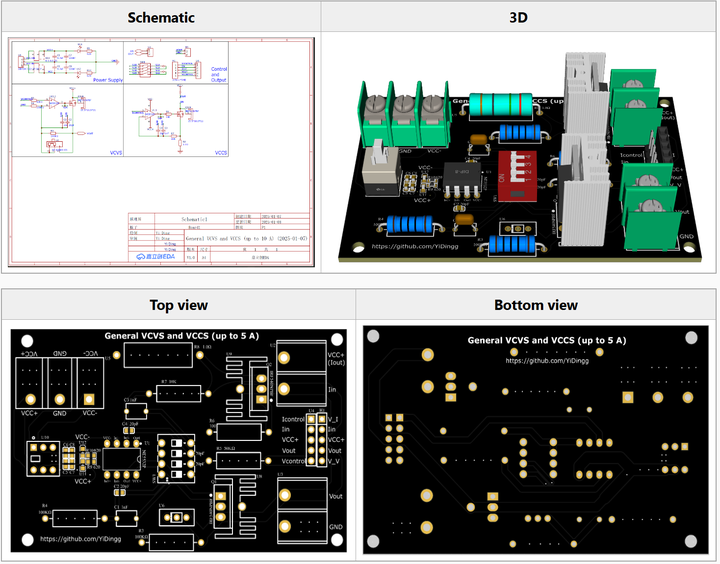720x564 pixels.
Task: Open the Schematic image thumbnail
Action: [x=161, y=152]
